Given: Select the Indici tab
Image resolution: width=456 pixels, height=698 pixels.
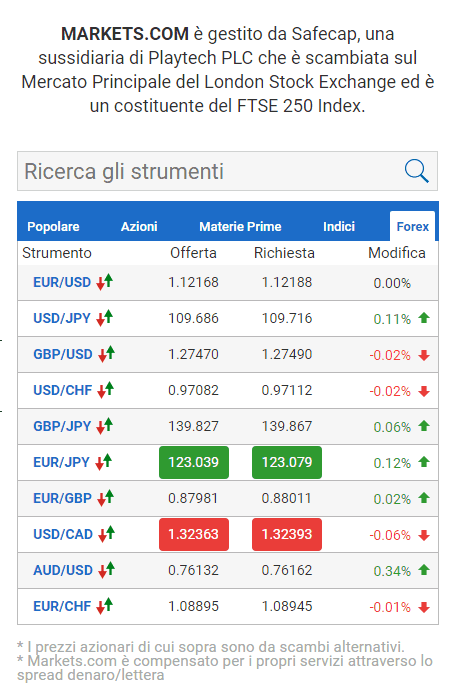Looking at the screenshot, I should (x=339, y=227).
